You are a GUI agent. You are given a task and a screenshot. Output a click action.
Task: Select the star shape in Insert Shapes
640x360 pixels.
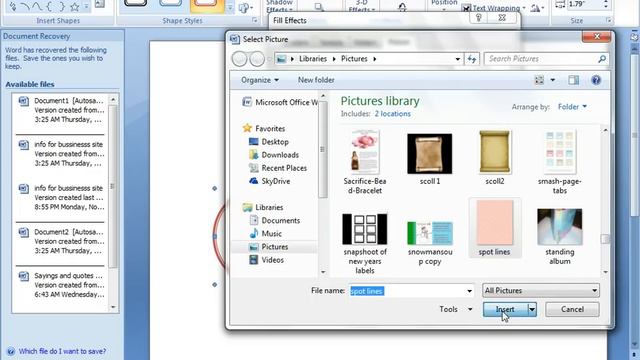pyautogui.click(x=74, y=7)
